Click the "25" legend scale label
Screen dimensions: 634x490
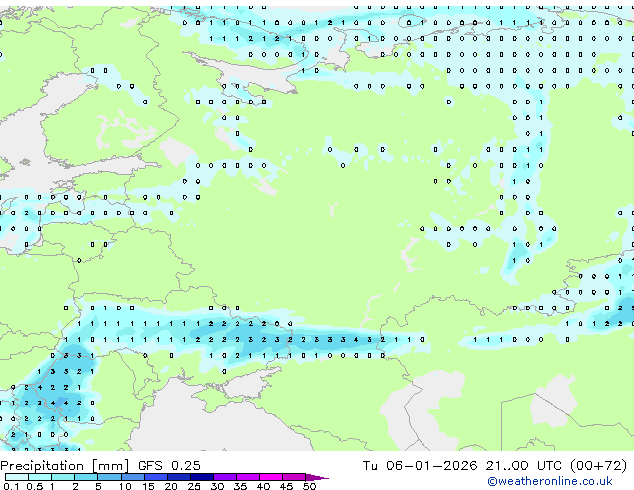tap(194, 486)
